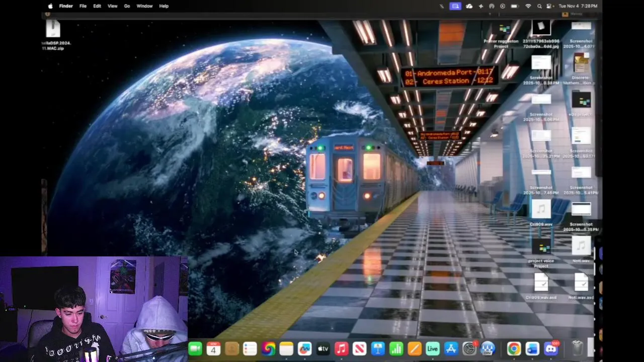Select the Noti.wav.asd file
Image resolution: width=644 pixels, height=362 pixels.
coord(581,283)
